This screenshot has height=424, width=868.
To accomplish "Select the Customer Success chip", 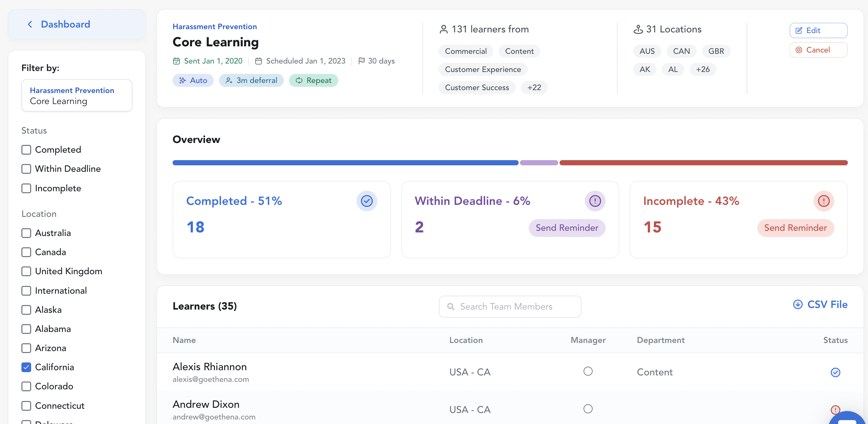I will click(x=477, y=88).
